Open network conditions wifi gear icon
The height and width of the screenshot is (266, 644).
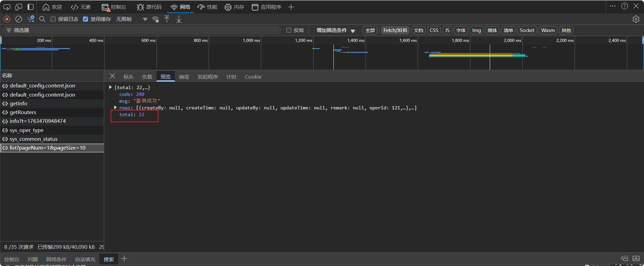155,19
